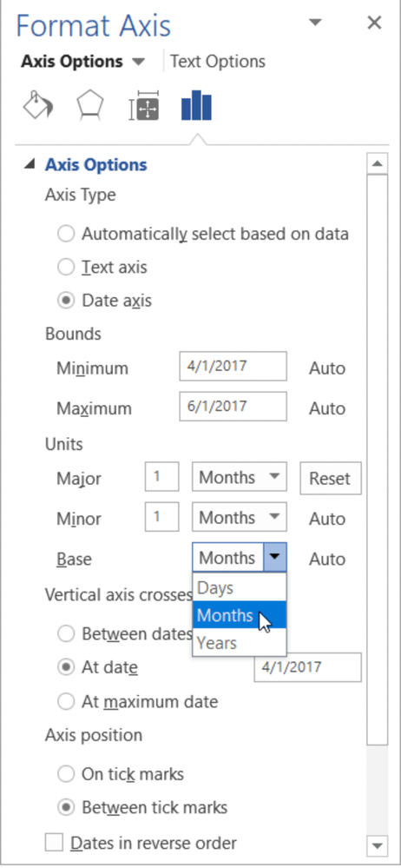The width and height of the screenshot is (401, 868).
Task: Check Dates in reverse order
Action: click(54, 843)
